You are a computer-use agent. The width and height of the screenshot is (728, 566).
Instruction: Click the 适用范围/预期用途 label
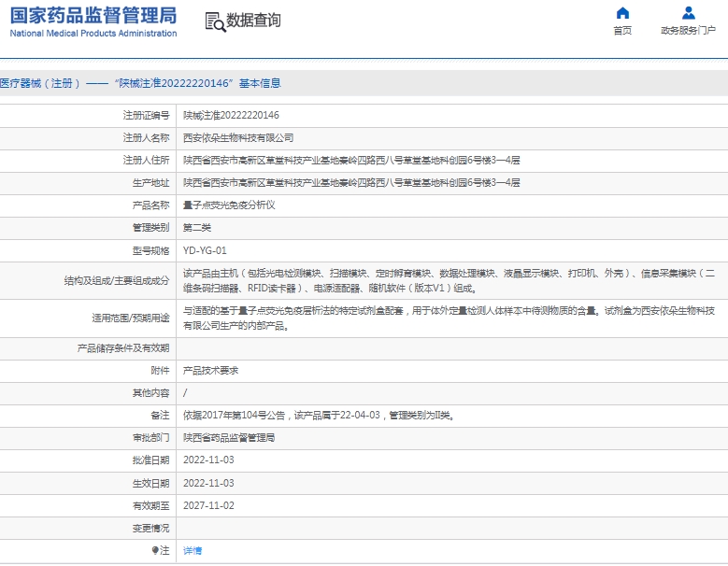[131, 318]
